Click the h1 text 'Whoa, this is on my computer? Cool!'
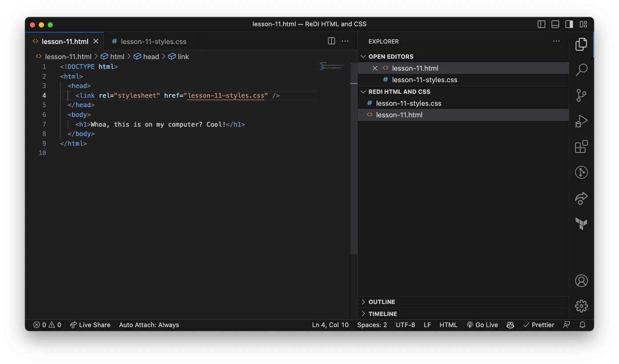This screenshot has height=364, width=619. [x=158, y=124]
